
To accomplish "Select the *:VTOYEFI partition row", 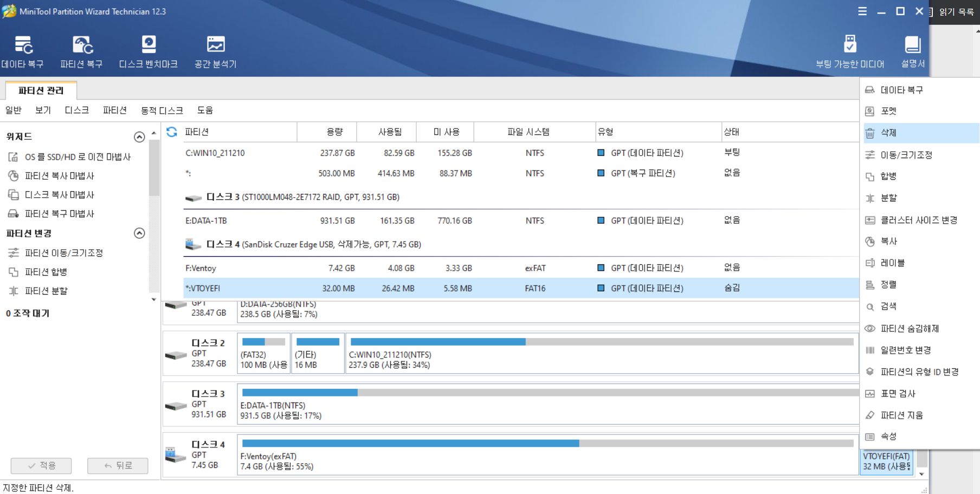I will tap(521, 288).
